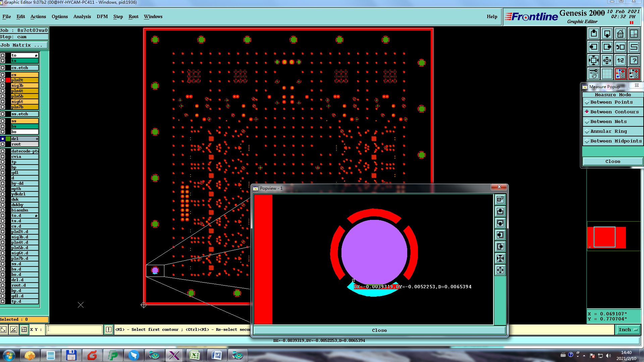644x362 pixels.
Task: Click the Home view icon
Action: pyautogui.click(x=620, y=34)
